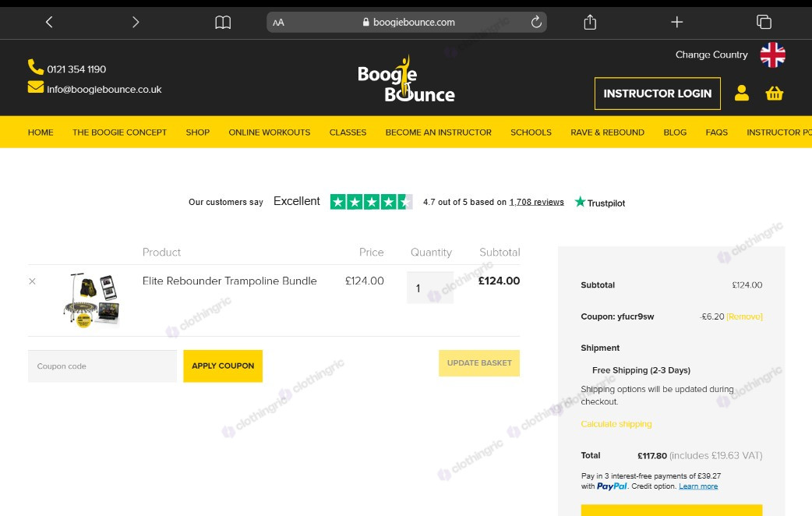Click the Elite Rebounder bundle thumbnail
Screen dimensions: 812x516
pos(92,301)
